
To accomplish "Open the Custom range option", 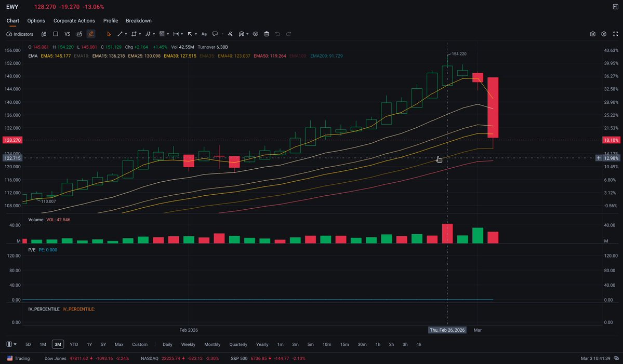I will click(140, 345).
